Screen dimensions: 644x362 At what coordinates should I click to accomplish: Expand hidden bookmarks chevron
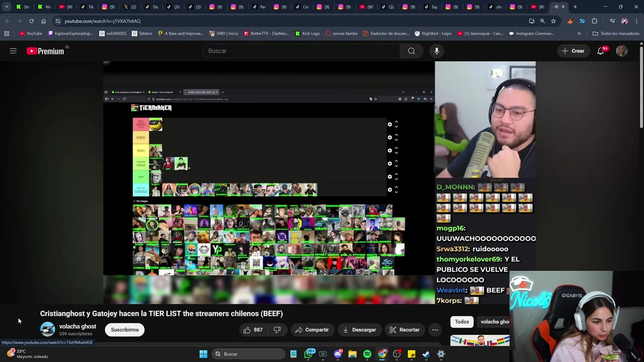579,34
